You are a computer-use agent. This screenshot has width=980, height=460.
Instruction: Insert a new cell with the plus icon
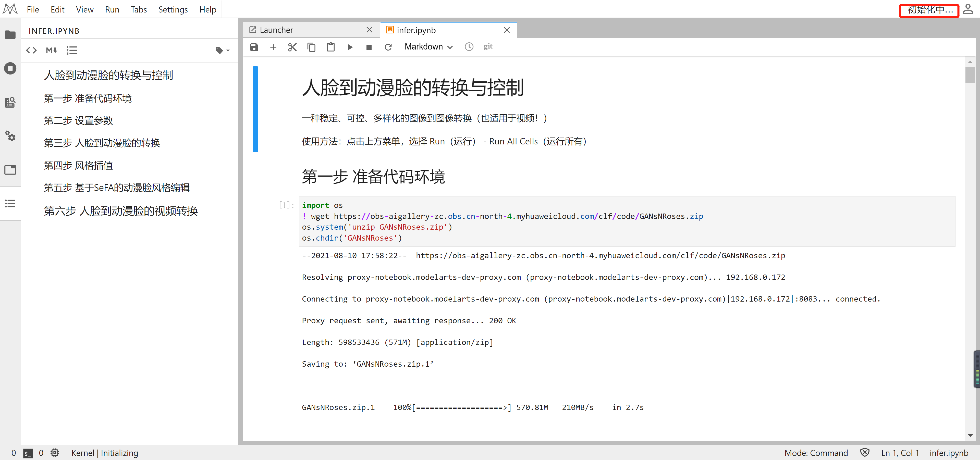pyautogui.click(x=273, y=47)
